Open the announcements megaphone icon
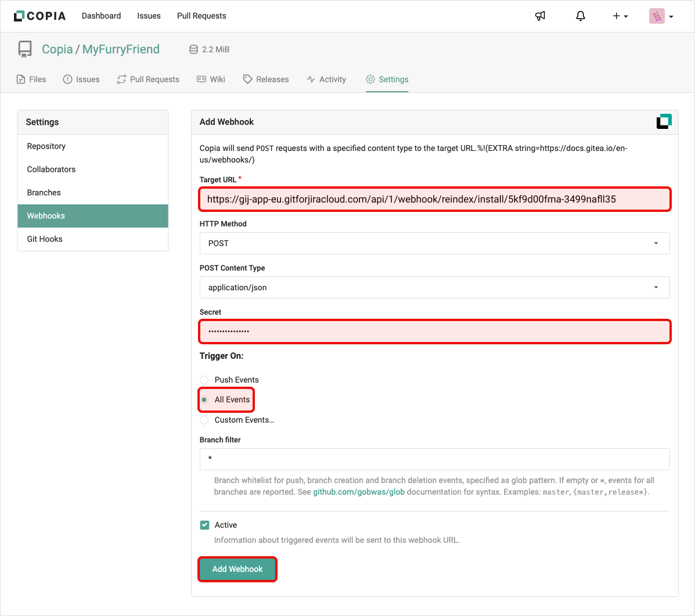 540,16
